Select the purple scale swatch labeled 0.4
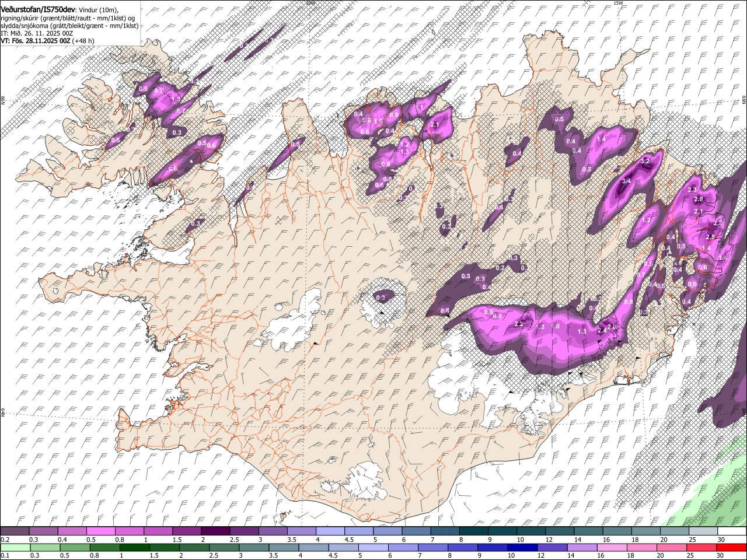 point(72,531)
